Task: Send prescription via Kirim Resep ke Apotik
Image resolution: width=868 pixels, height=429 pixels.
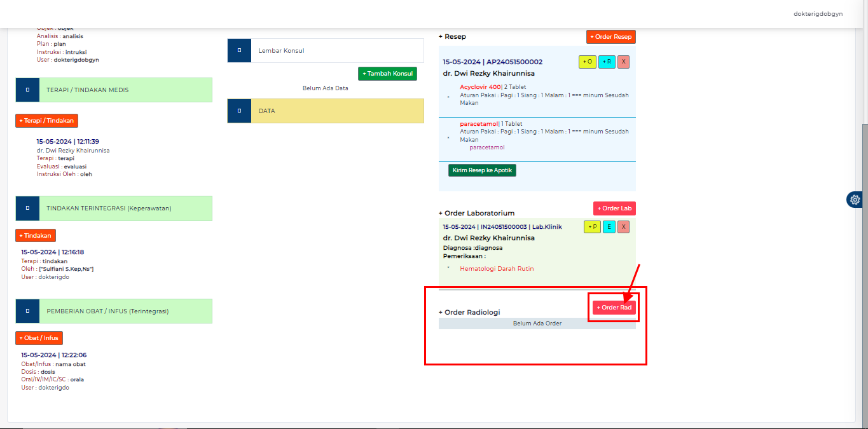Action: [482, 170]
